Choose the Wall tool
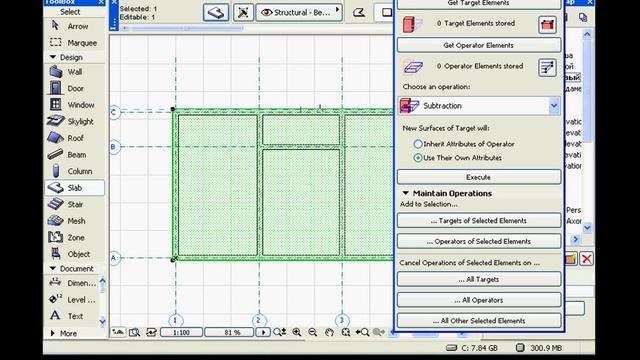The width and height of the screenshot is (640, 360). [74, 72]
